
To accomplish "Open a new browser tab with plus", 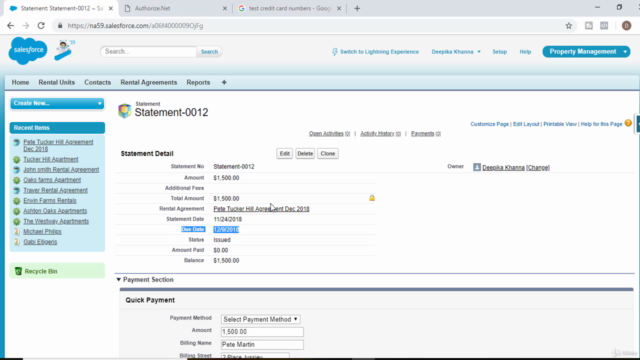I will [357, 8].
